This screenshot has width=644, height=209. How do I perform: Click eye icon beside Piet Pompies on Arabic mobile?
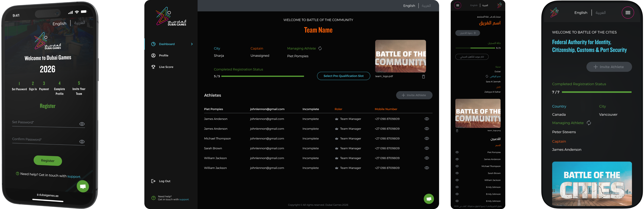point(457,152)
